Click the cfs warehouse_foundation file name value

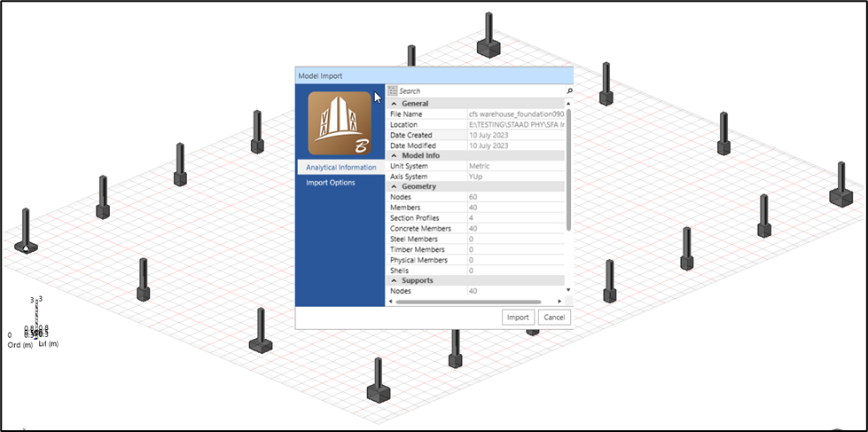(516, 114)
